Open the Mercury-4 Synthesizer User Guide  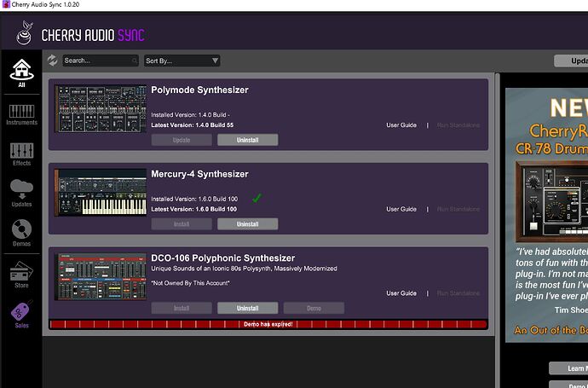coord(401,209)
